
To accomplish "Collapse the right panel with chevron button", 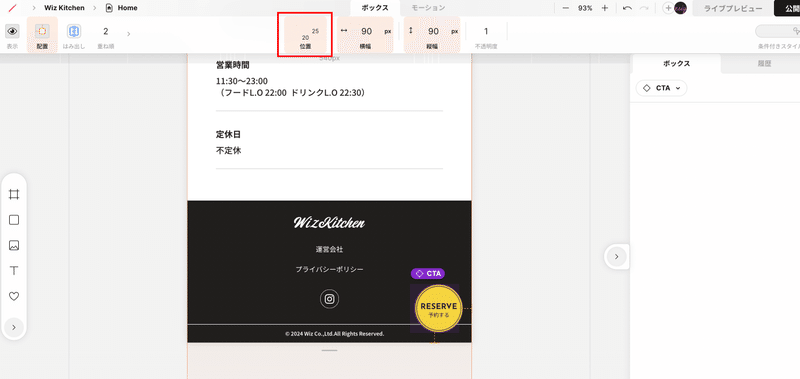I will coord(616,257).
